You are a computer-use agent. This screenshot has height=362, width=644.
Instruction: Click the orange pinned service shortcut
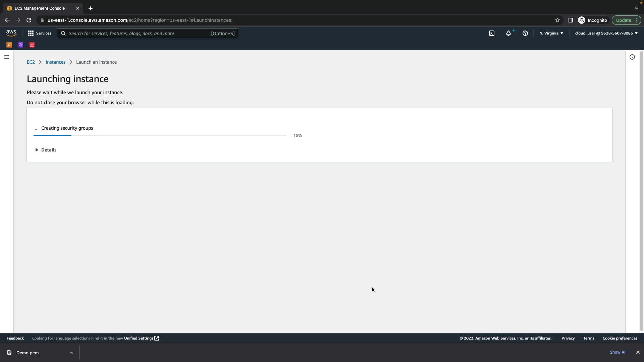(x=9, y=45)
